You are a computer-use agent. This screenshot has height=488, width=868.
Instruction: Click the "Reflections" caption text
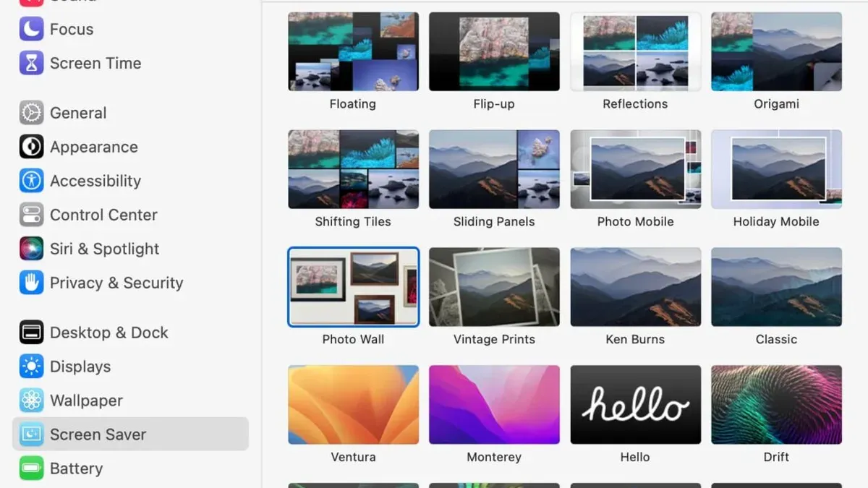click(635, 104)
